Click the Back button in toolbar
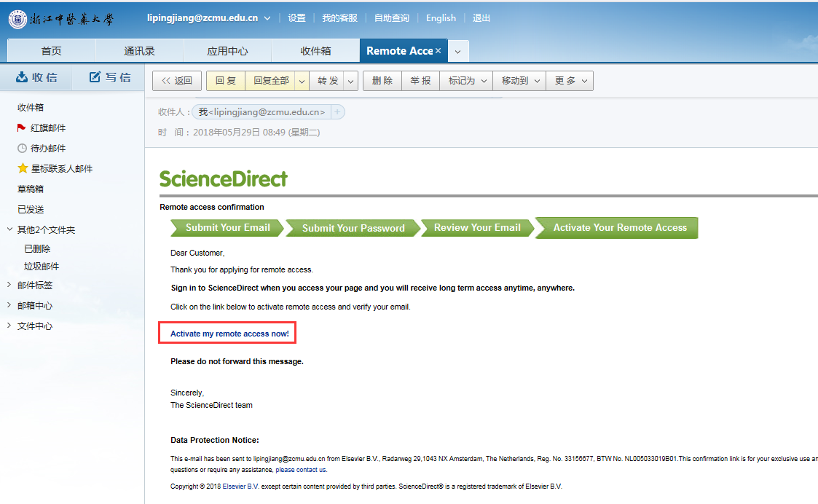 coord(177,81)
